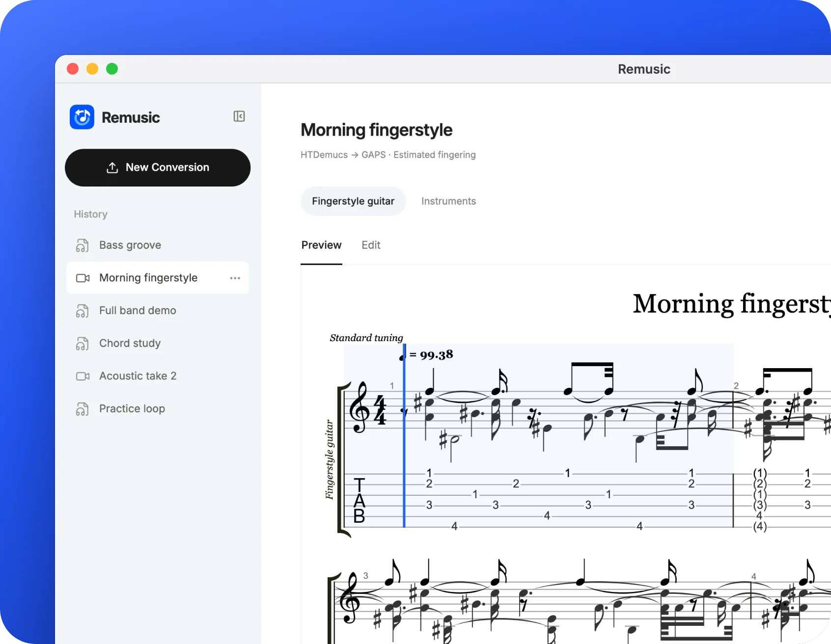Viewport: 831px width, 644px height.
Task: Open the three-dot menu for Morning fingerstyle
Action: coord(235,278)
